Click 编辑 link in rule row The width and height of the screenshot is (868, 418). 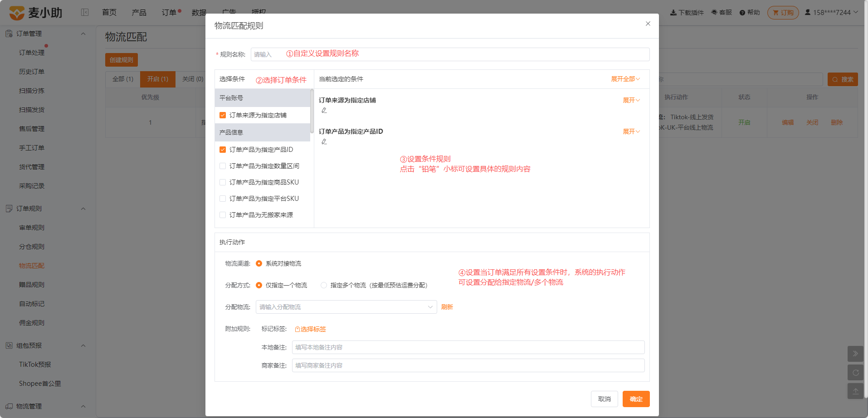click(x=788, y=122)
